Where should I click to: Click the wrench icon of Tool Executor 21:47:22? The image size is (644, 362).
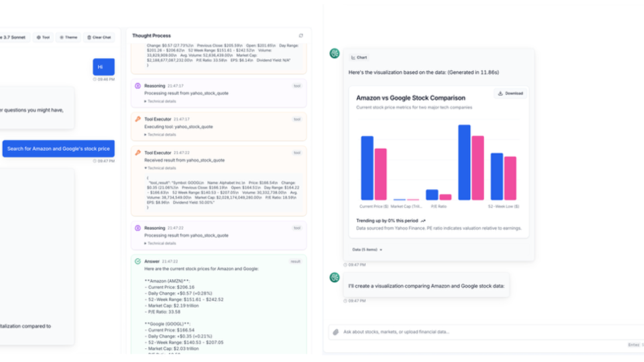(138, 153)
